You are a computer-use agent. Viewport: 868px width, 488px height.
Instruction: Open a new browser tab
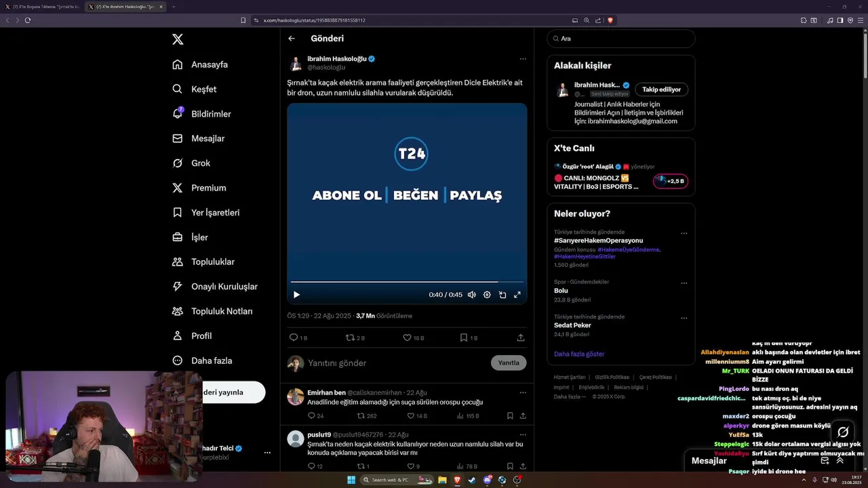tap(173, 7)
